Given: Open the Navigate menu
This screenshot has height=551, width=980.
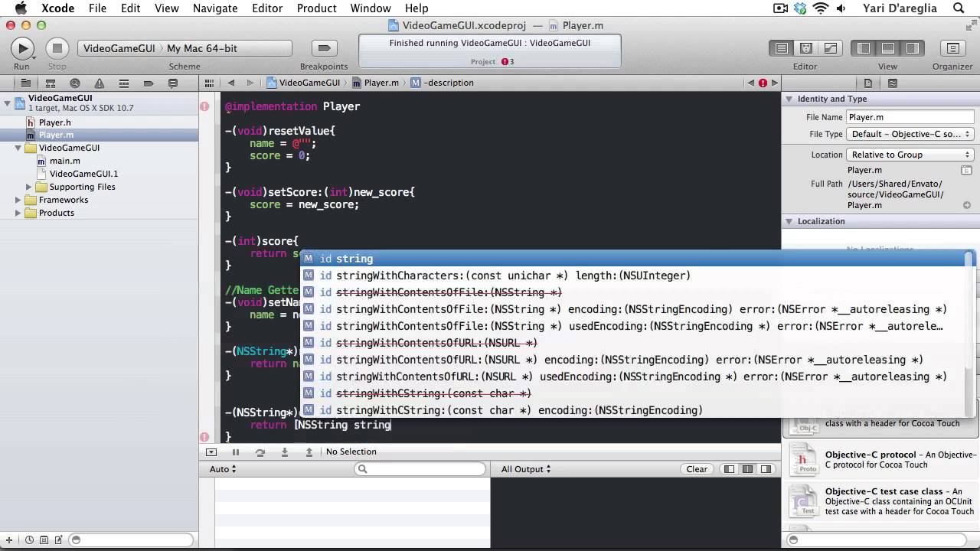Looking at the screenshot, I should pyautogui.click(x=215, y=8).
